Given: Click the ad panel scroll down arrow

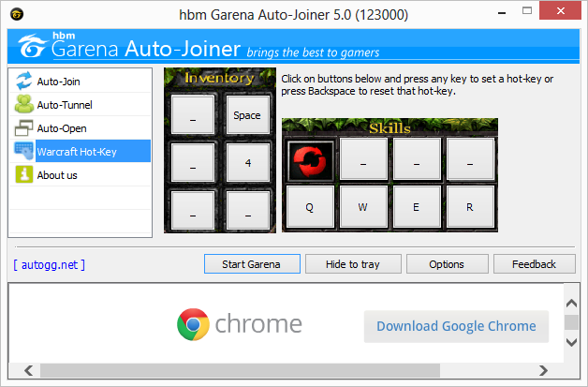Looking at the screenshot, I should (571, 342).
